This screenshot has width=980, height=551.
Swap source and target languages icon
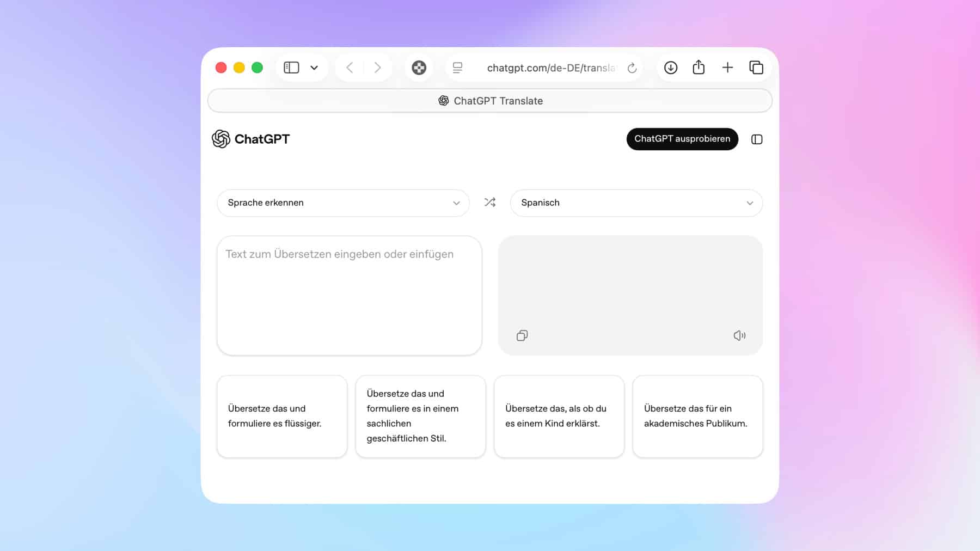coord(490,203)
